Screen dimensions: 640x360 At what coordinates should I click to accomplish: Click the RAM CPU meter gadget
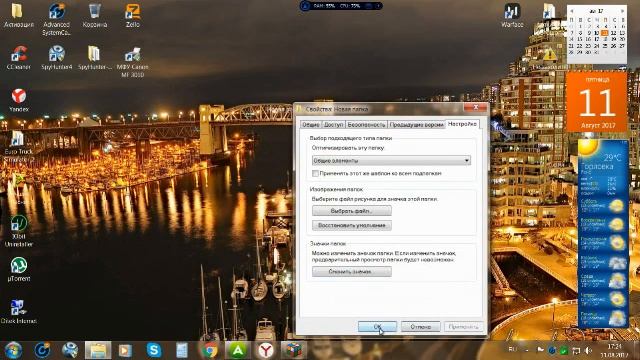341,6
